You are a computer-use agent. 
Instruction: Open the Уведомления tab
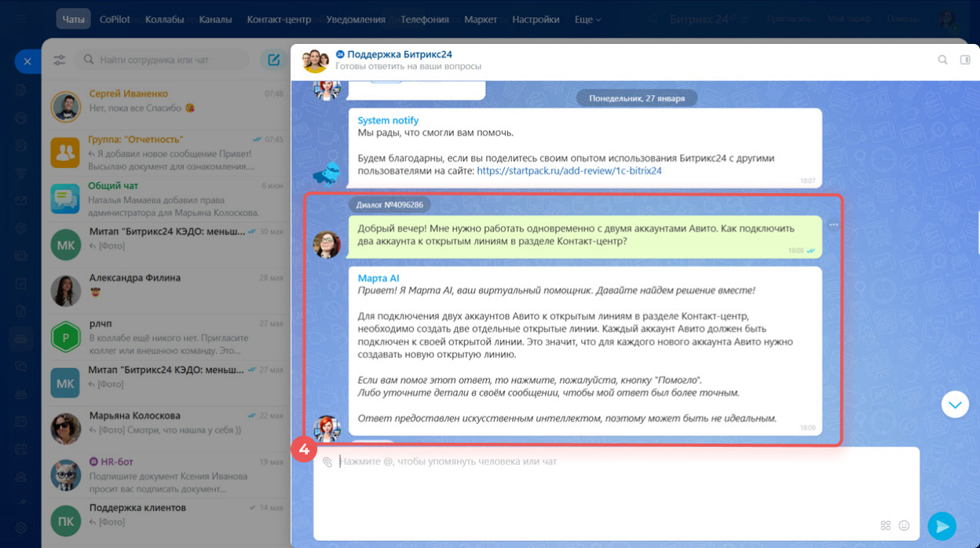356,19
